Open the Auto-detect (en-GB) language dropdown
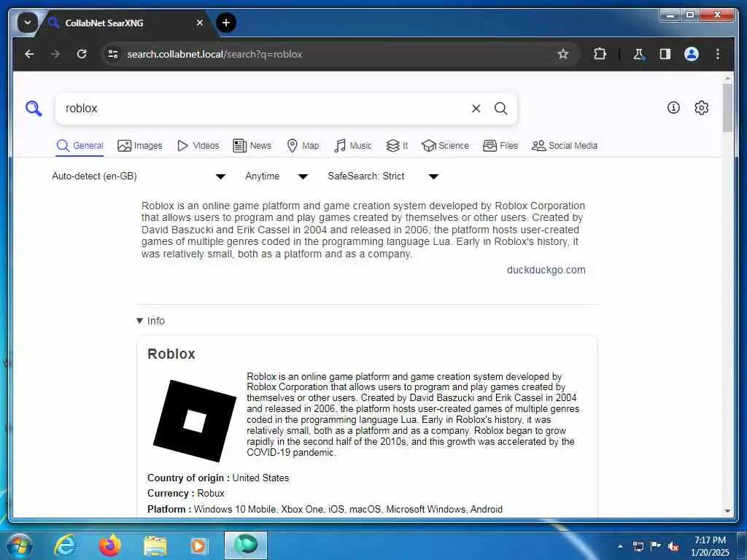 click(x=139, y=176)
